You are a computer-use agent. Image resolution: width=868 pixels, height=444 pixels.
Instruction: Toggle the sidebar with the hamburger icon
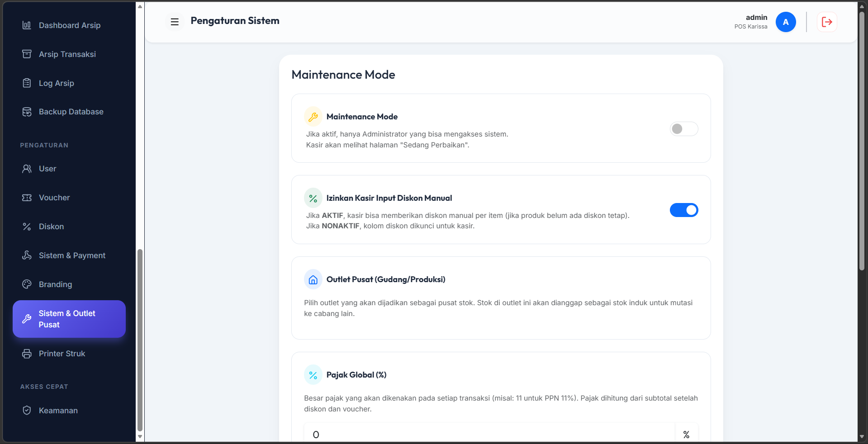175,21
